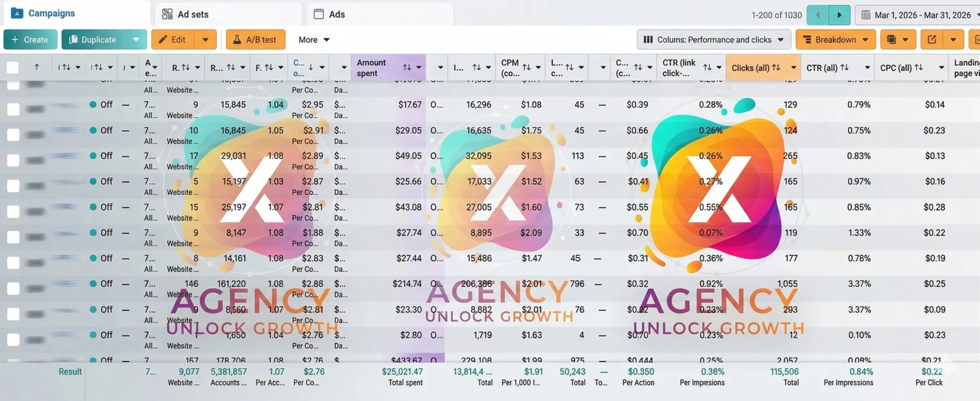The width and height of the screenshot is (980, 401).
Task: Open the Edit button dropdown arrow
Action: click(205, 40)
